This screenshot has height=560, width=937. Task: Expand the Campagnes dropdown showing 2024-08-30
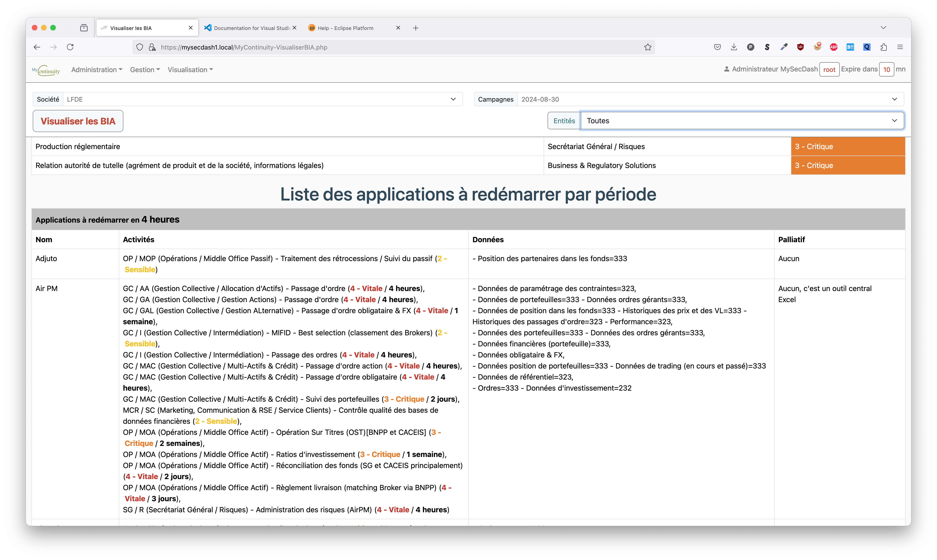[711, 99]
